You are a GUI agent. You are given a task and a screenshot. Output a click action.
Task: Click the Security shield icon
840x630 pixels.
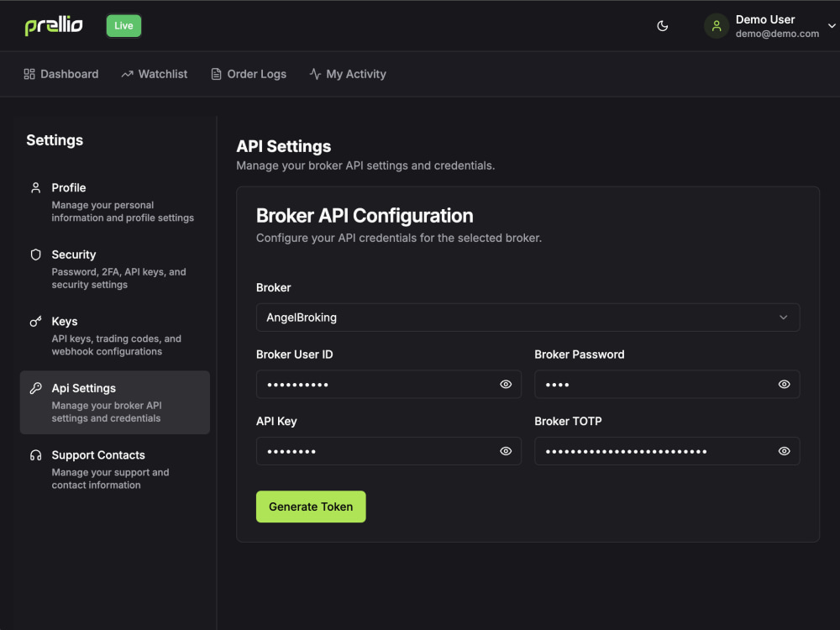(35, 255)
